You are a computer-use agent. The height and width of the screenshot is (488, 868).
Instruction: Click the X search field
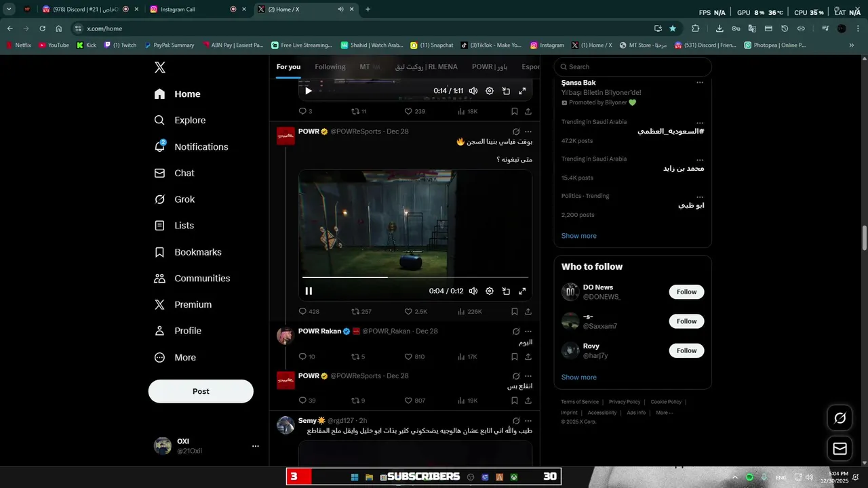click(x=633, y=67)
